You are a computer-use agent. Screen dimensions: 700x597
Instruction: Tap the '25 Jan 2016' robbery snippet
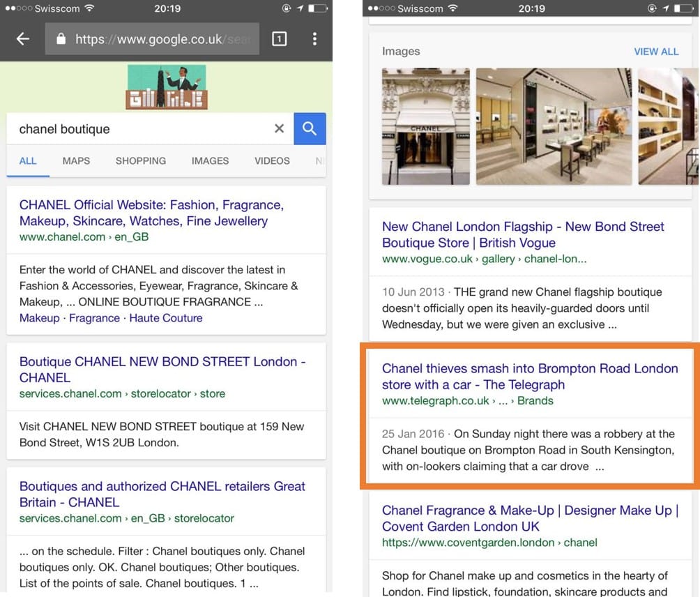[528, 450]
